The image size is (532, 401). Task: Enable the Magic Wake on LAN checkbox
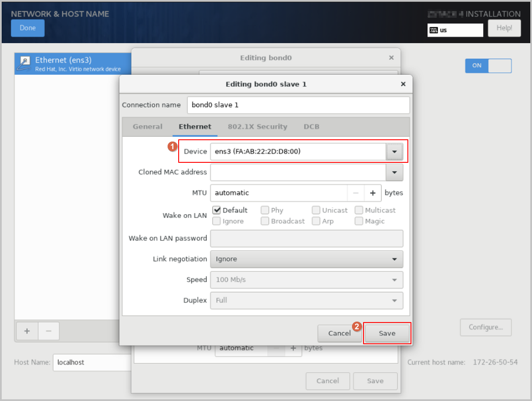tap(359, 221)
